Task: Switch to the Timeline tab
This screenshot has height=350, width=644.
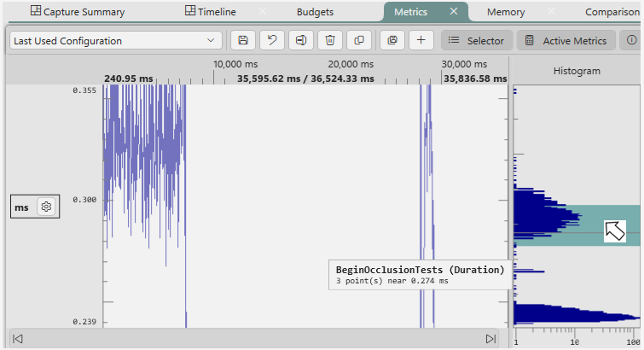Action: click(211, 11)
